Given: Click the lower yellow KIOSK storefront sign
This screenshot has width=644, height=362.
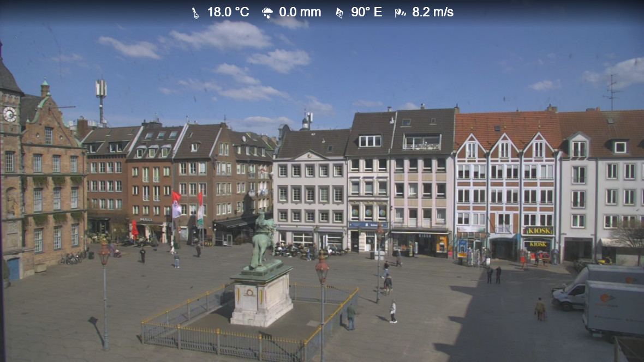Looking at the screenshot, I should (x=538, y=244).
